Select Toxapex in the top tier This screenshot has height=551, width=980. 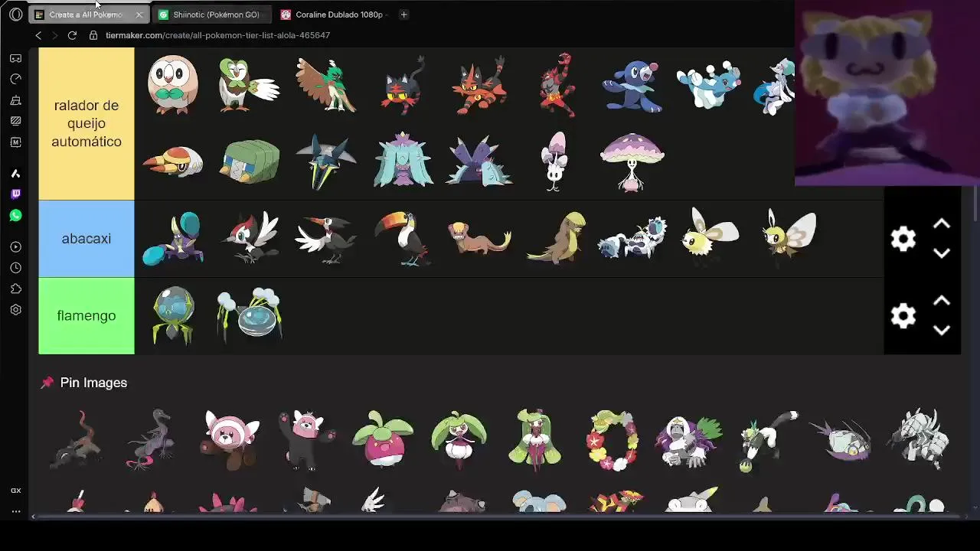click(x=479, y=161)
